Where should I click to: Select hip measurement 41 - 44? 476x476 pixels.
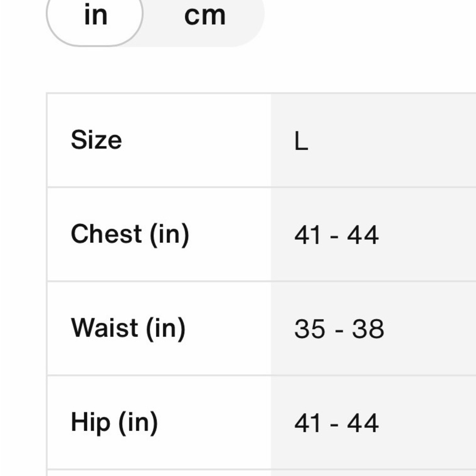(337, 423)
